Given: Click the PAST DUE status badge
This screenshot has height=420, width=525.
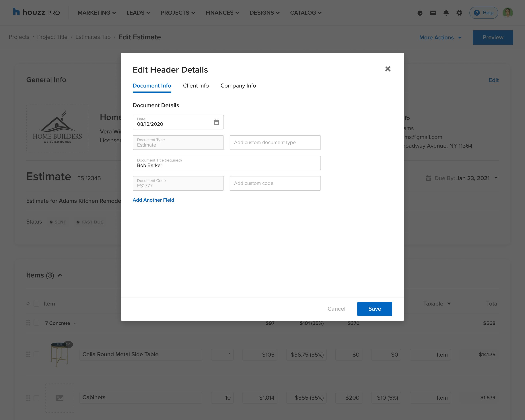Looking at the screenshot, I should (x=90, y=222).
